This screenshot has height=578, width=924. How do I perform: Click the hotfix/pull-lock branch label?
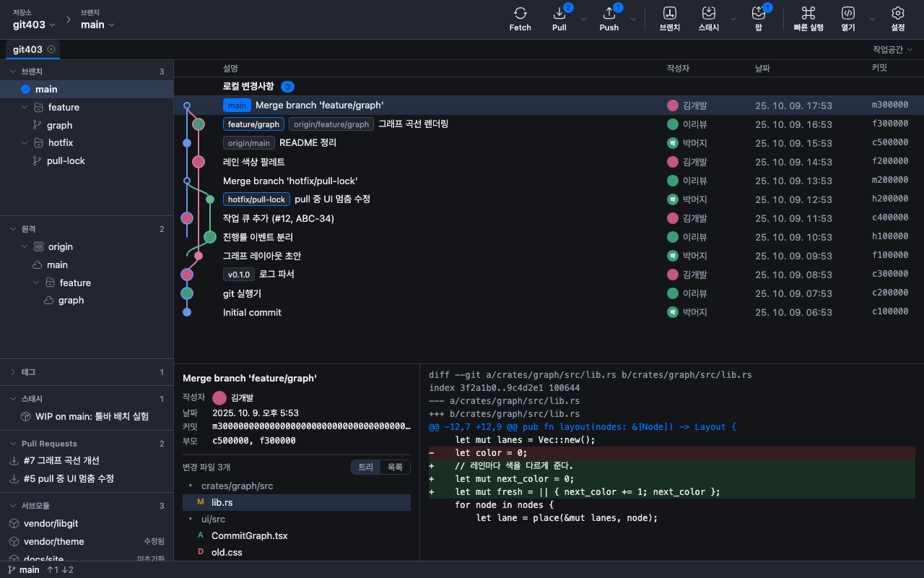[x=257, y=199]
